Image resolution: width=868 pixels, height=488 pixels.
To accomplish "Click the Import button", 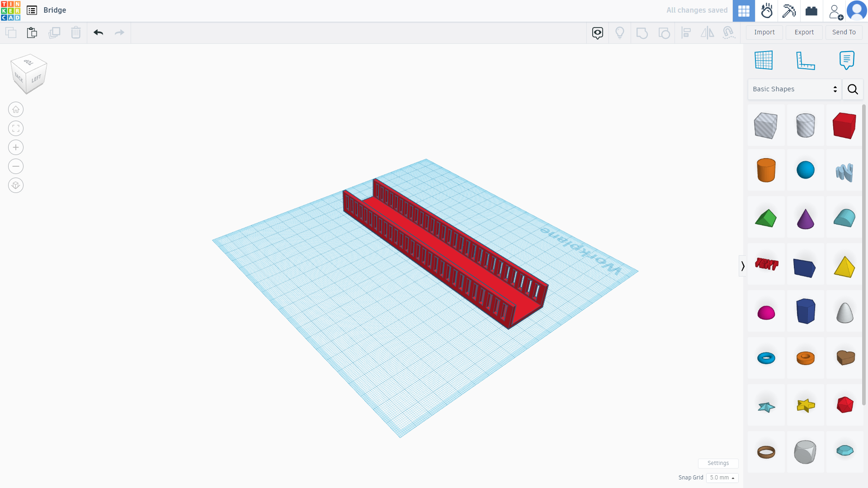I will coord(764,32).
